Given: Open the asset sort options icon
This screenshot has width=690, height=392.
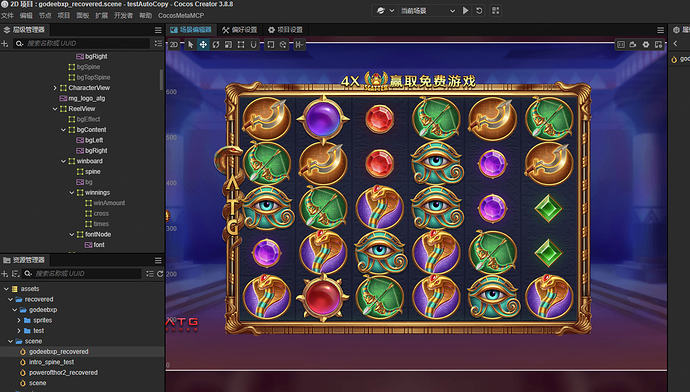Looking at the screenshot, I should pyautogui.click(x=15, y=274).
